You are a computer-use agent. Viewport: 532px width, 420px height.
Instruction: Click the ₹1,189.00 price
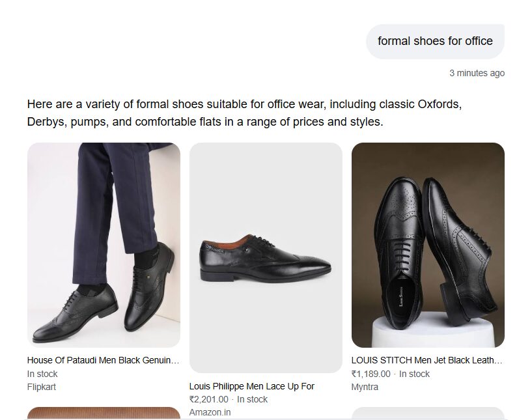(x=371, y=374)
